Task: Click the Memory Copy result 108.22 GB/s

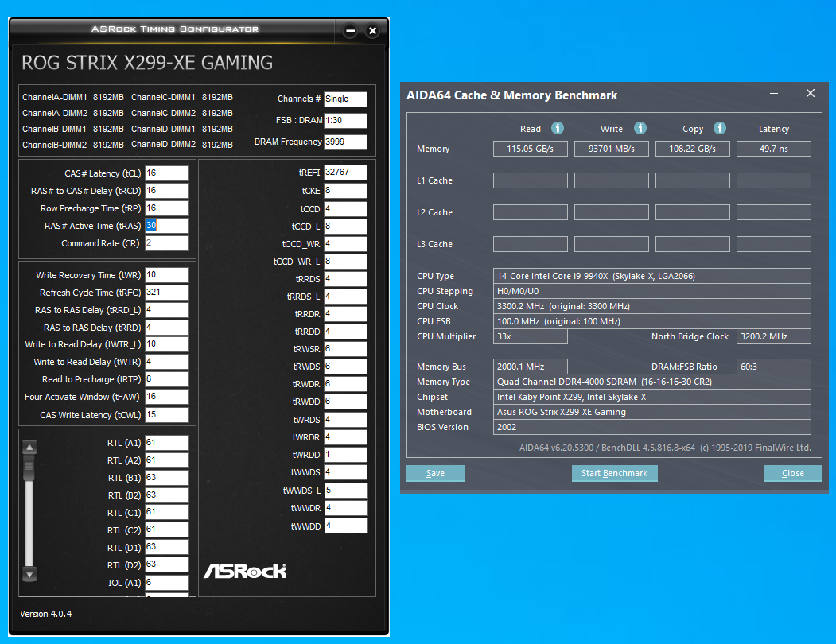Action: tap(693, 149)
